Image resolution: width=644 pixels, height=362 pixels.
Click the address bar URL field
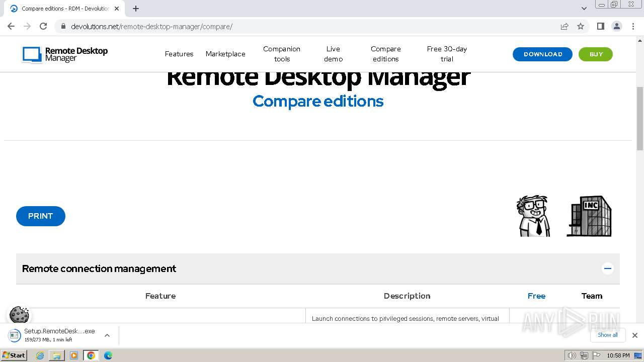302,26
